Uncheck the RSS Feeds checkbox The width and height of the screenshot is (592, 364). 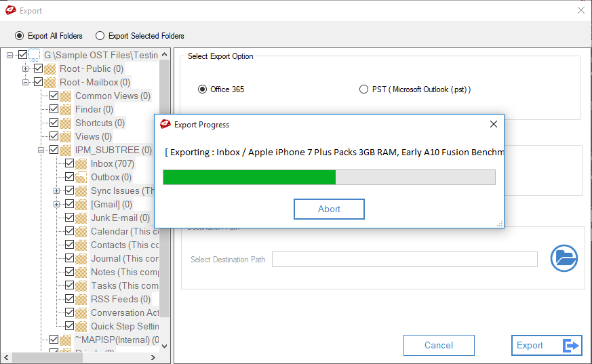click(69, 299)
